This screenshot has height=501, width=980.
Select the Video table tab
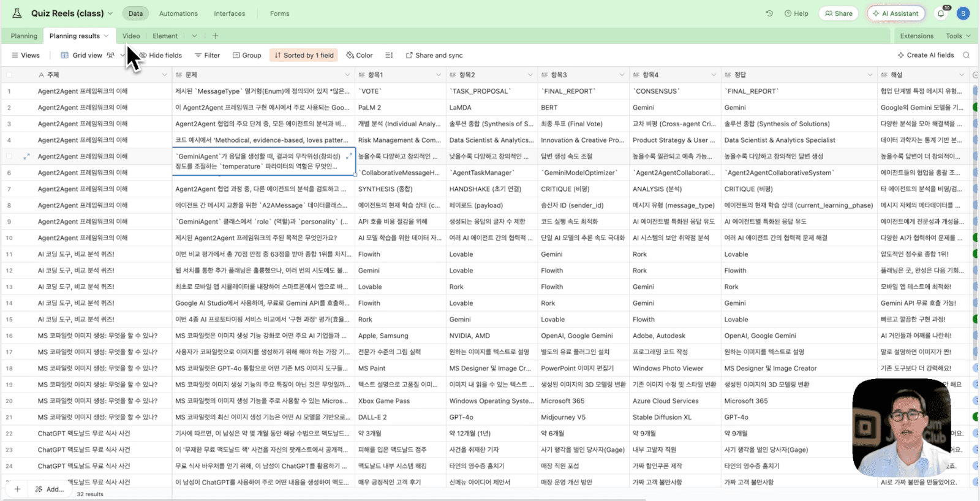click(131, 36)
